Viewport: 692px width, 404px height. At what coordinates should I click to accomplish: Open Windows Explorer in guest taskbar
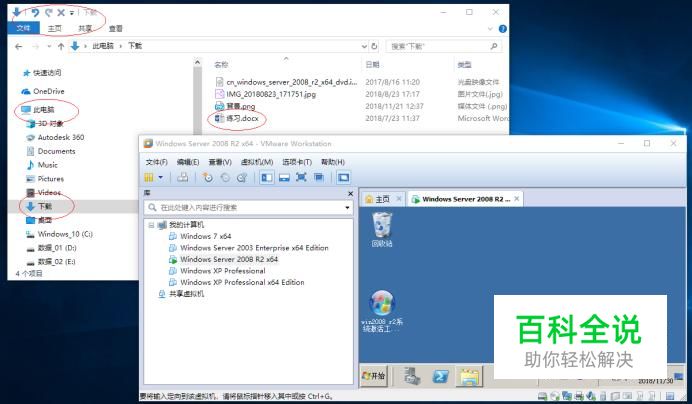point(469,376)
